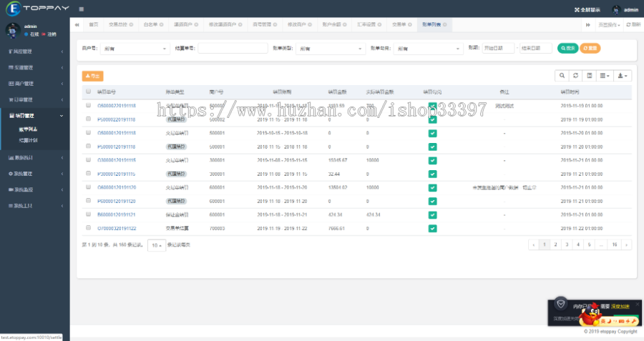
Task: Select the checkbox for row B60000120191121
Action: click(88, 214)
